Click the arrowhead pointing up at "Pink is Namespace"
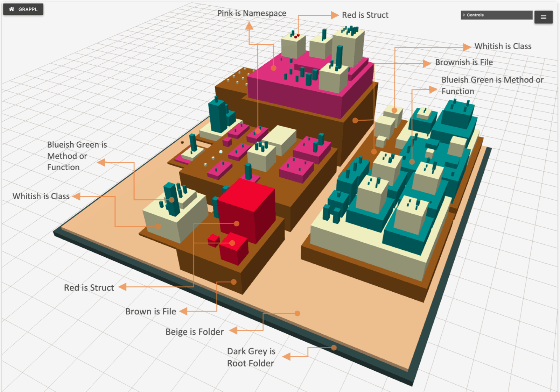 click(249, 26)
